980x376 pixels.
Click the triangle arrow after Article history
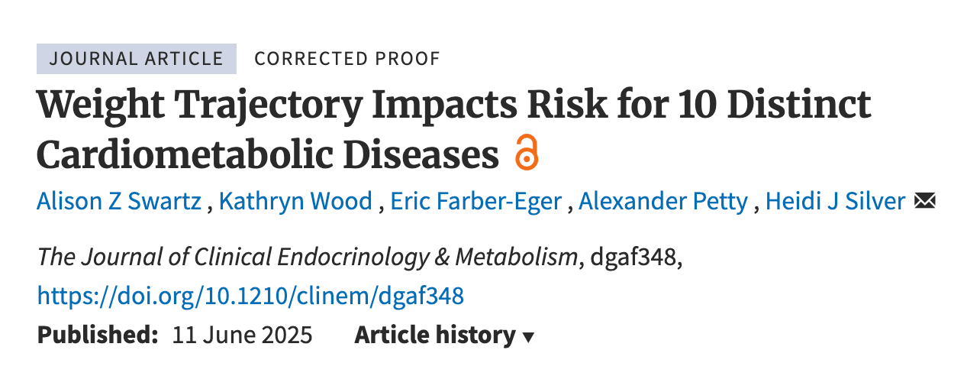528,338
